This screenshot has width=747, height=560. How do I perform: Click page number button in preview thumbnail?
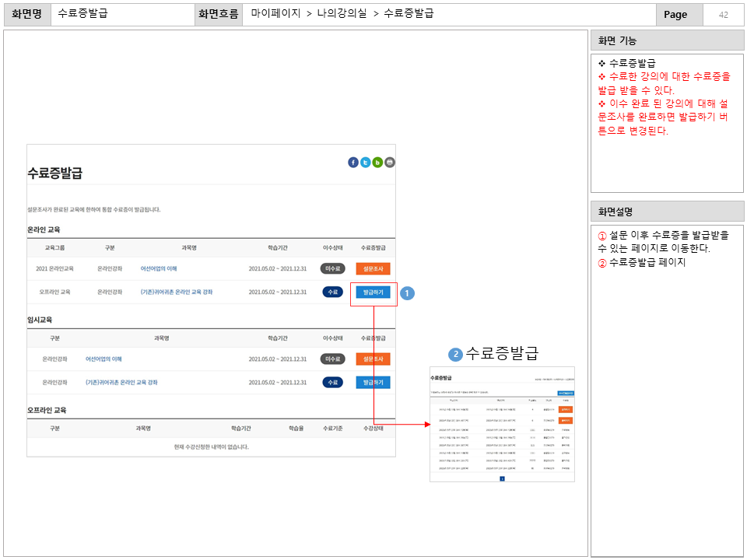point(502,478)
